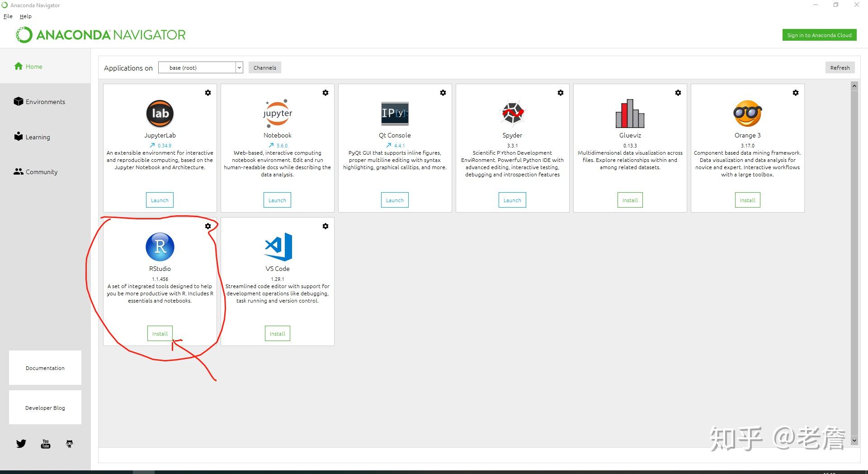Screen dimensions: 868x474
Task: Open JupyterLab card settings gear
Action: pos(208,93)
